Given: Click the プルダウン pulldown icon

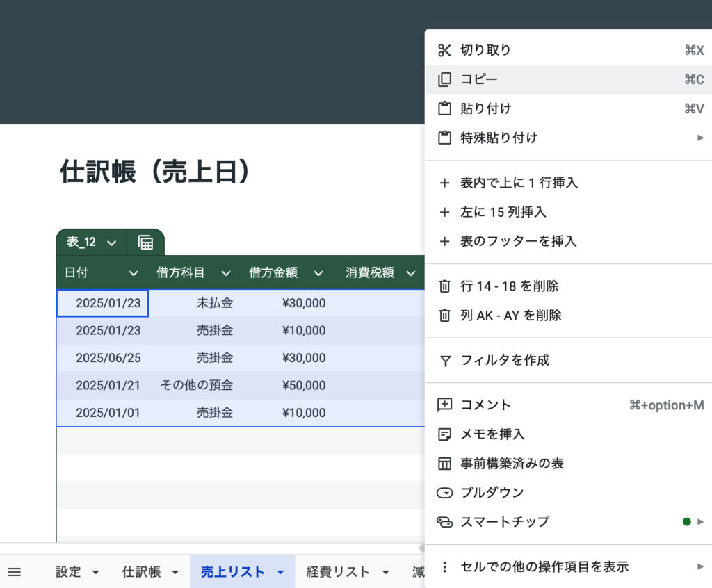Looking at the screenshot, I should pyautogui.click(x=444, y=492).
